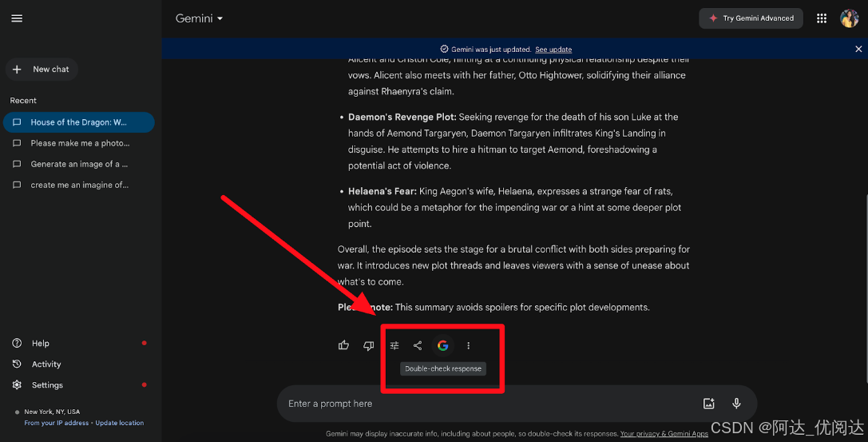Open create me an imagine of chat
This screenshot has height=442, width=868.
point(78,185)
